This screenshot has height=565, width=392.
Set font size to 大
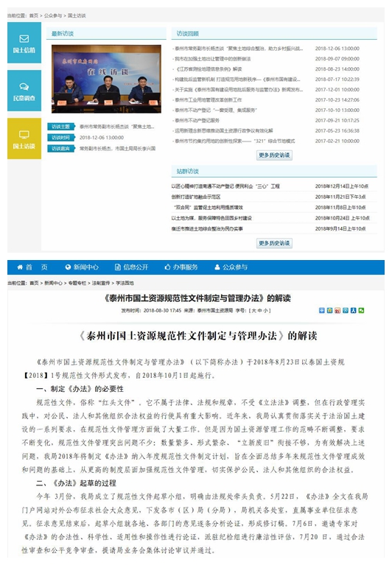[253, 310]
